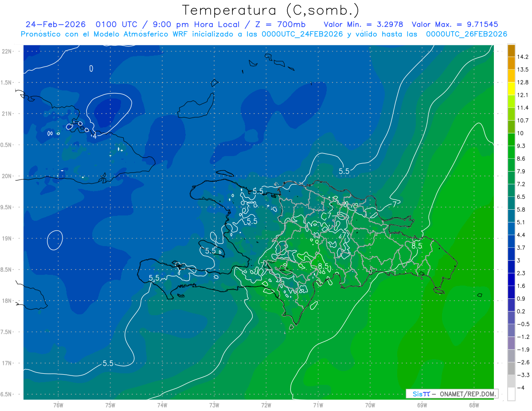
Task: Click the 13.5 colorbar label
Action: pyautogui.click(x=522, y=70)
